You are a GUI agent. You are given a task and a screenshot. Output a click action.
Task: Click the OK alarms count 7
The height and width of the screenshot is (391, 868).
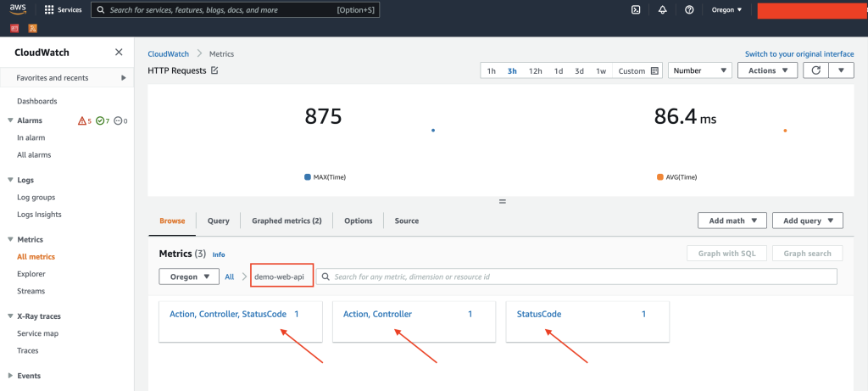(103, 120)
